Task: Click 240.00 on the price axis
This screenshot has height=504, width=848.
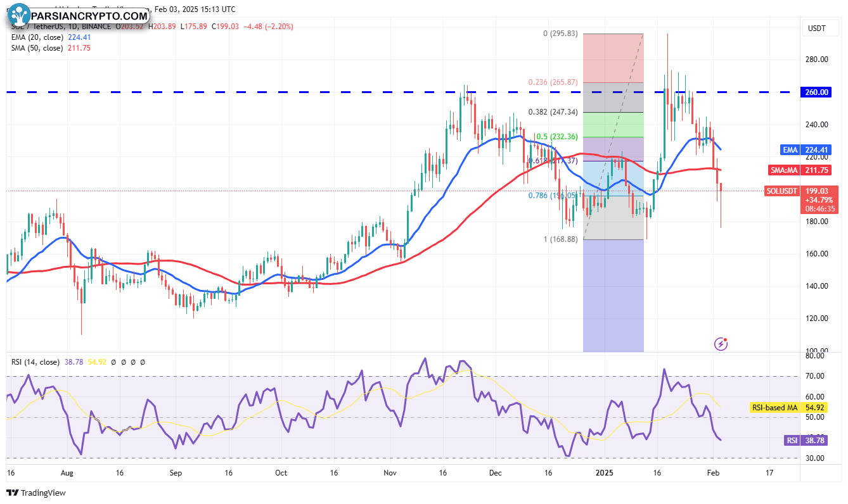Action: point(818,125)
